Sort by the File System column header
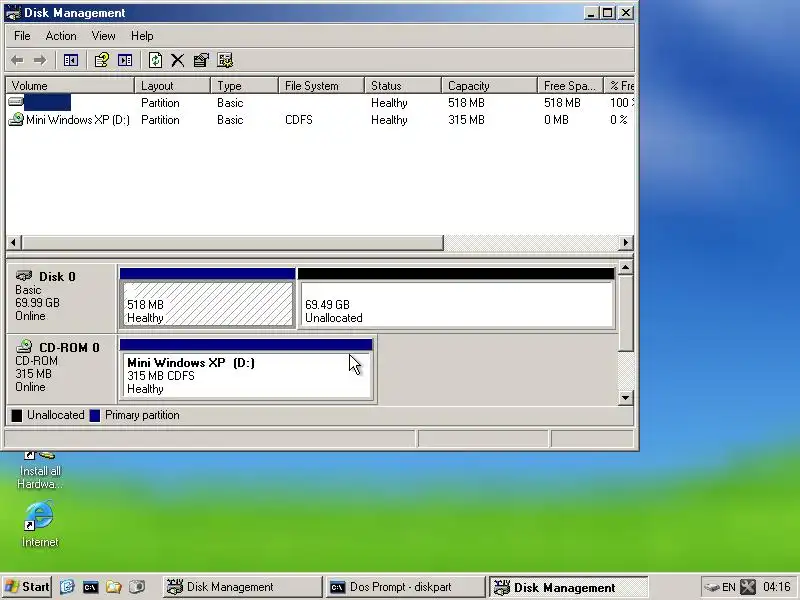Viewport: 800px width, 600px height. 321,85
